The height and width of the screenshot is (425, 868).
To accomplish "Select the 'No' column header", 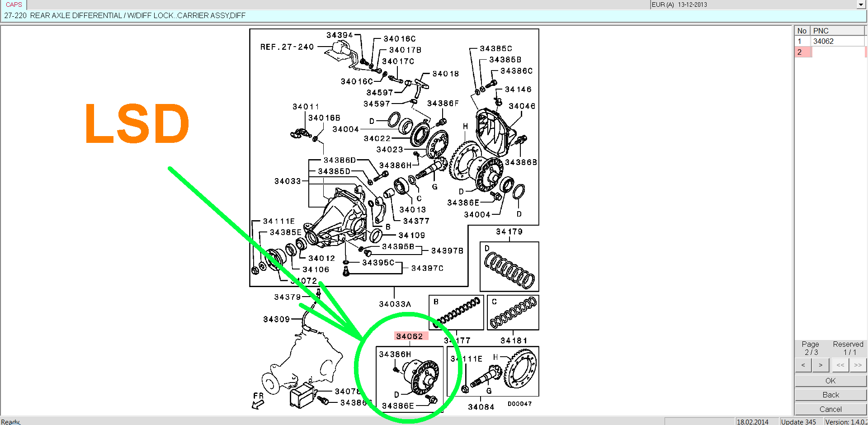I will 802,31.
